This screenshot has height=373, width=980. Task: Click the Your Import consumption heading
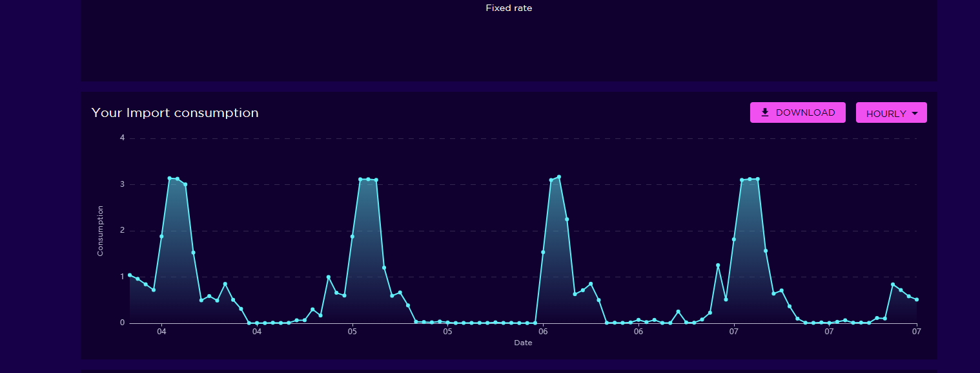coord(175,112)
